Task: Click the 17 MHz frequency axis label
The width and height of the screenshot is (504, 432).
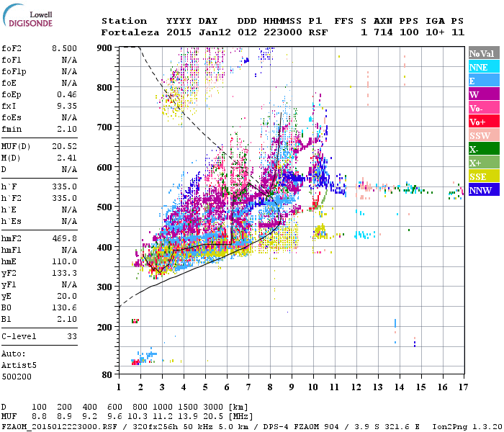Action: [x=463, y=387]
